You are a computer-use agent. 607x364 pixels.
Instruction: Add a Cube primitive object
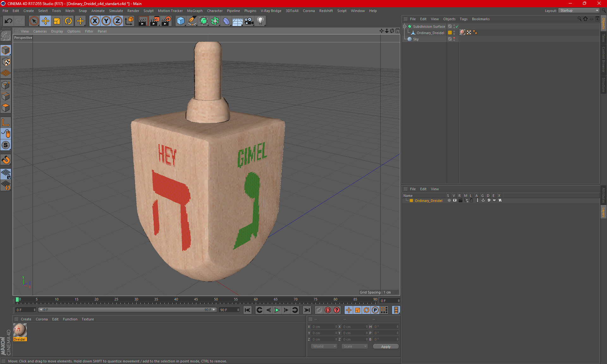pos(181,21)
